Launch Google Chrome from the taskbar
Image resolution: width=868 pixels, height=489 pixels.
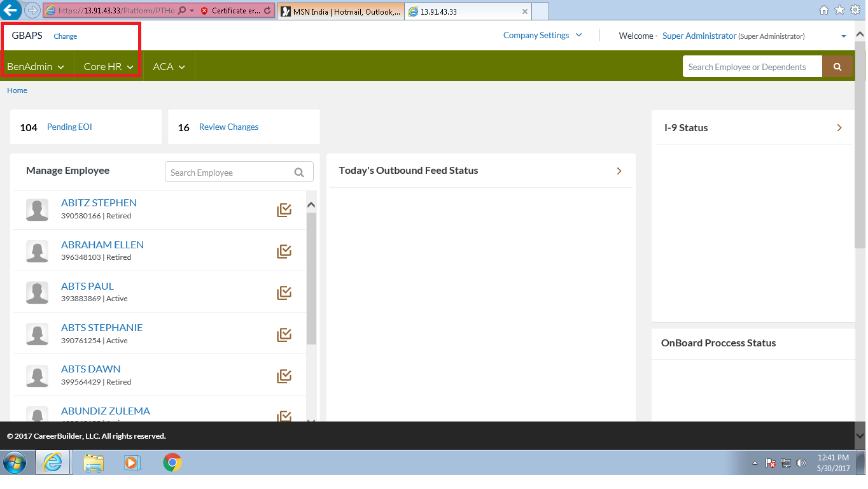coord(172,462)
